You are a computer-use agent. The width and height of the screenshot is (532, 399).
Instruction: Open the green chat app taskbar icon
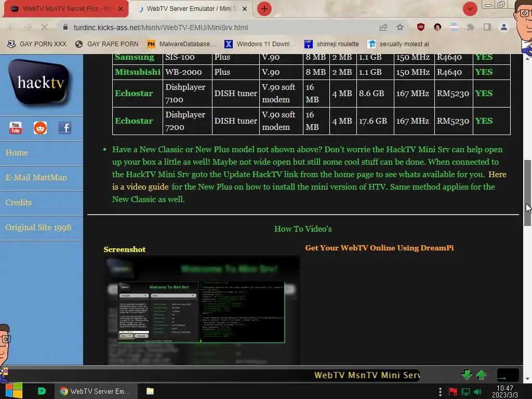tap(42, 391)
